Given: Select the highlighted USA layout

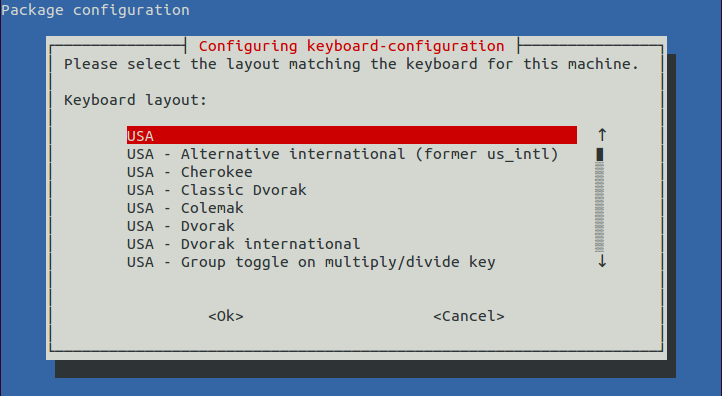Looking at the screenshot, I should click(x=352, y=135).
